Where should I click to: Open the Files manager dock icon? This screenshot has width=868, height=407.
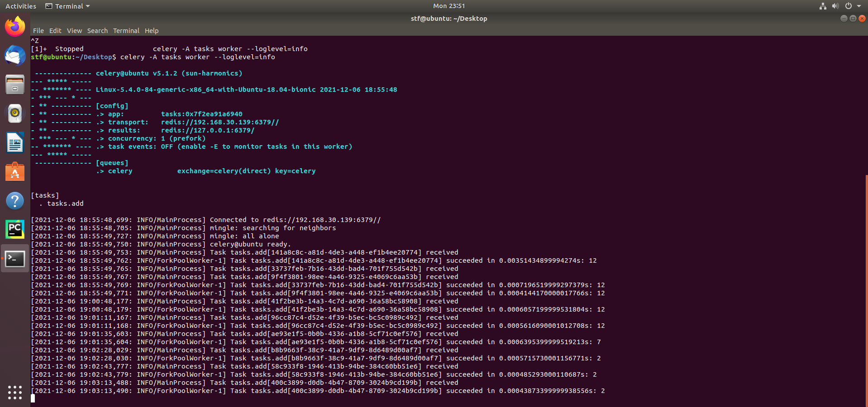pos(15,85)
